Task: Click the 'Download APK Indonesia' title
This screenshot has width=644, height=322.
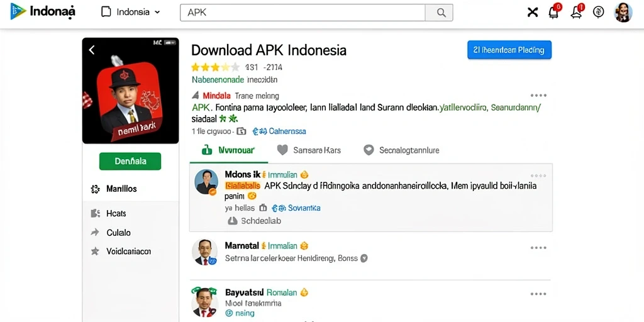Action: coord(269,50)
